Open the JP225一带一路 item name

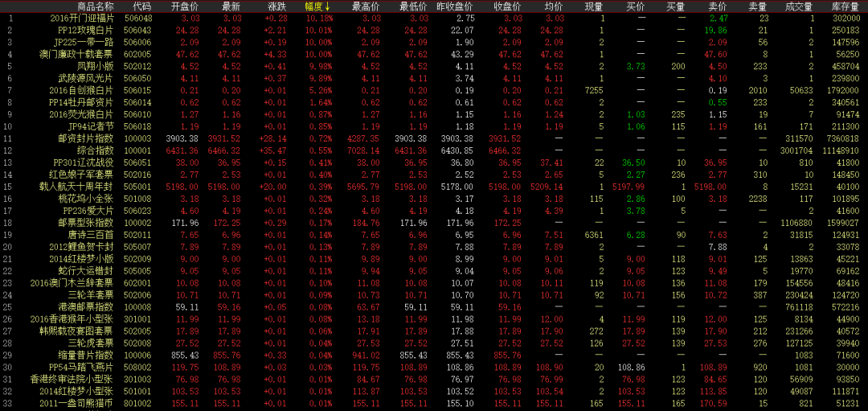point(84,42)
